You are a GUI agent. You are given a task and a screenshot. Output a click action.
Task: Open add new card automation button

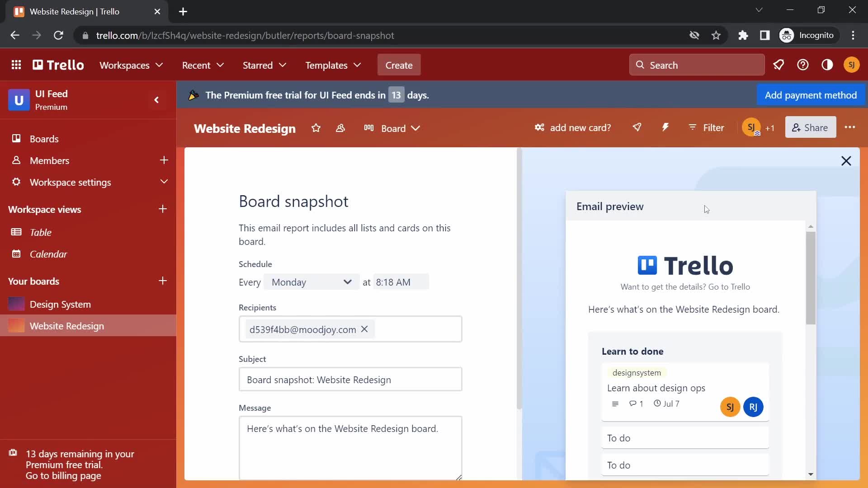point(572,128)
